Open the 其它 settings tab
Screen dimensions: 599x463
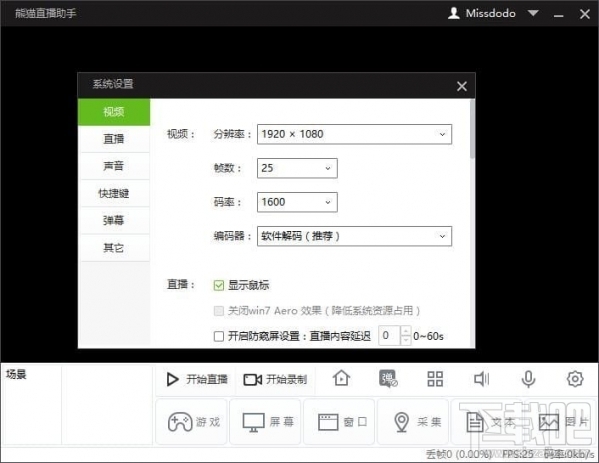pyautogui.click(x=114, y=248)
